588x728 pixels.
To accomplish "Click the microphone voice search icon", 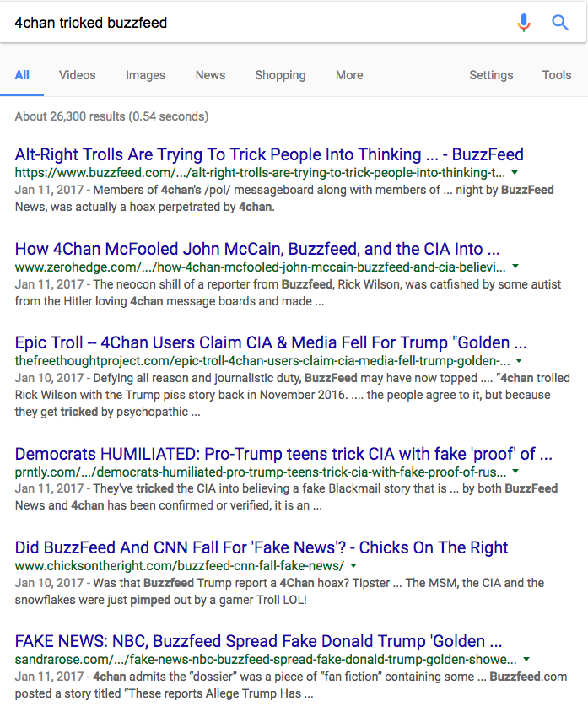I will (524, 23).
